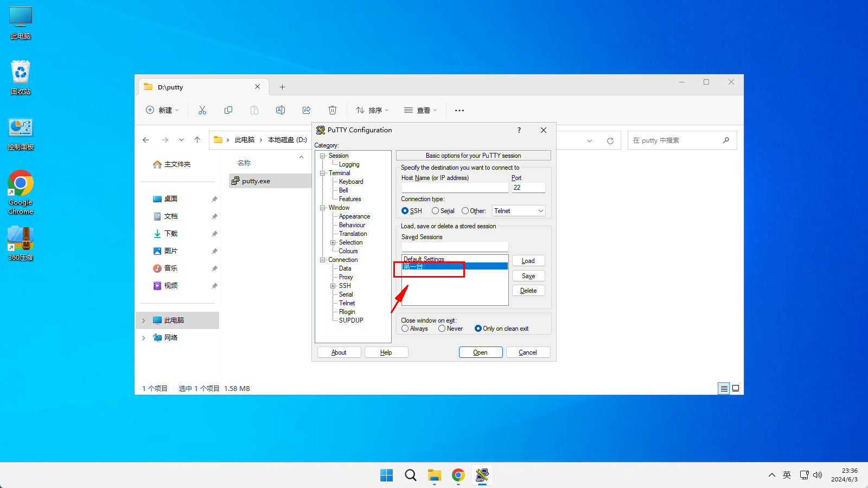Open address bar history dropdown
The height and width of the screenshot is (488, 868).
[x=590, y=140]
